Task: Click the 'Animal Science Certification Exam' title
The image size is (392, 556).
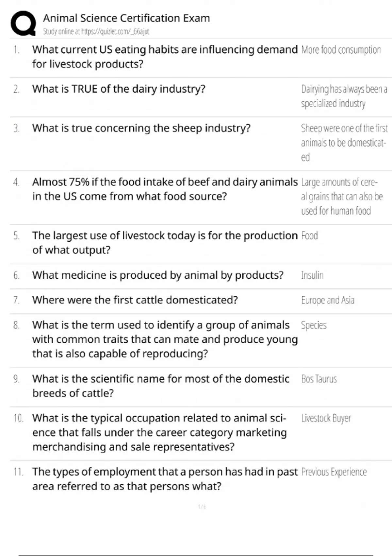Action: tap(126, 18)
